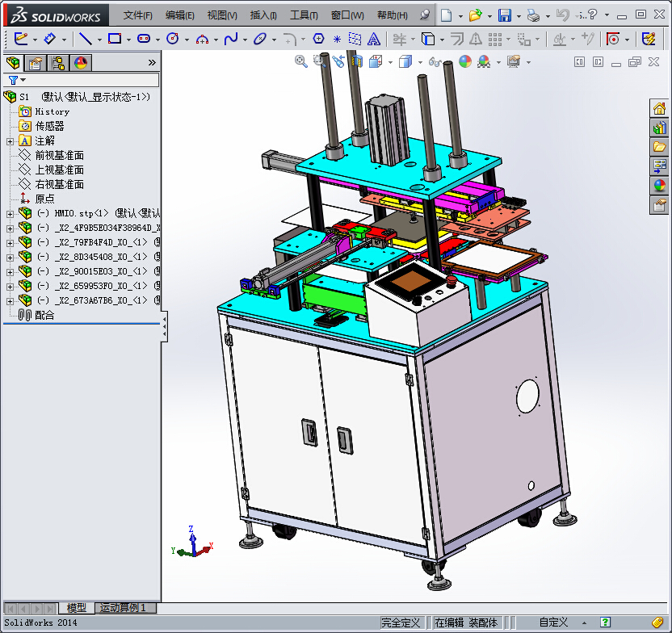Select the Sketch Fillet tool
The height and width of the screenshot is (633, 672).
pyautogui.click(x=289, y=39)
